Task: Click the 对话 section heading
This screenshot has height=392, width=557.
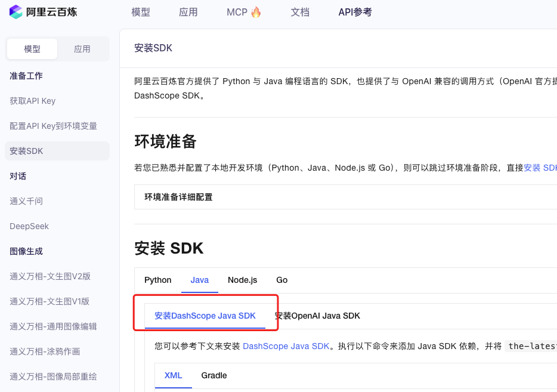Action: pos(18,176)
